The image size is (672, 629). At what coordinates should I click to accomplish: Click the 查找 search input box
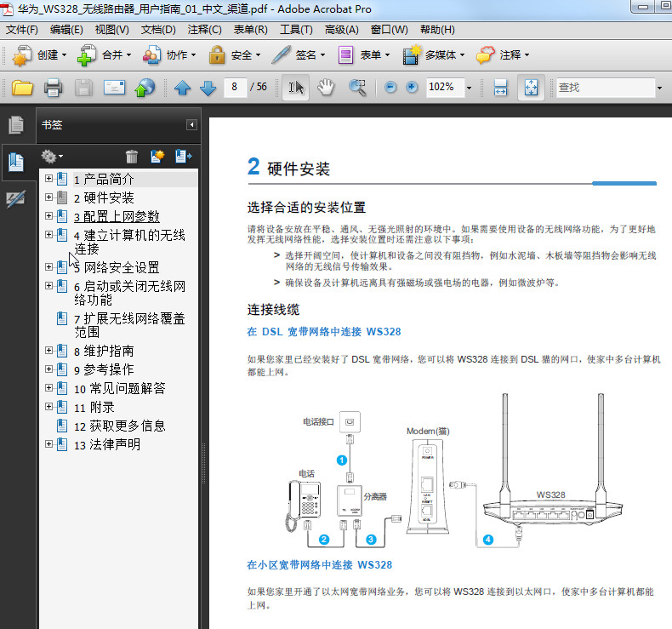605,88
